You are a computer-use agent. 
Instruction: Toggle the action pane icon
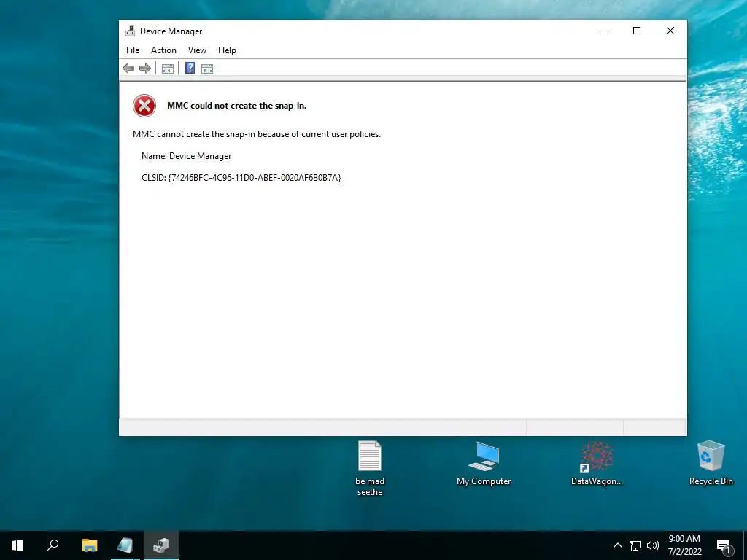point(207,69)
